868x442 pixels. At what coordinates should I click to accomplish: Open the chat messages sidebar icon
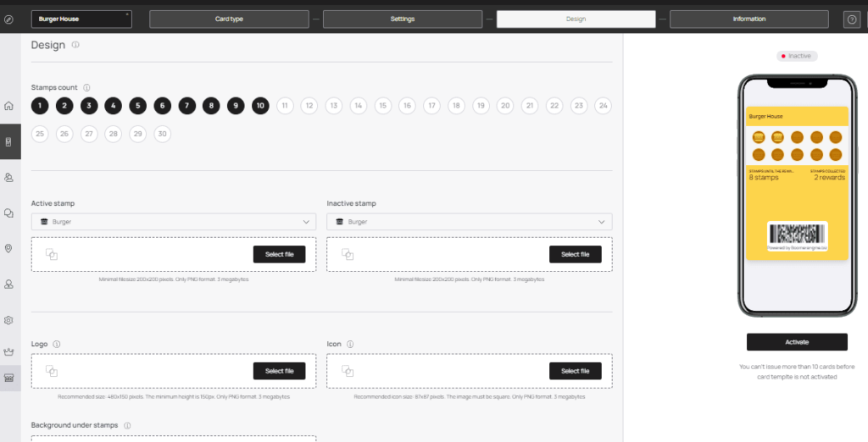point(8,213)
